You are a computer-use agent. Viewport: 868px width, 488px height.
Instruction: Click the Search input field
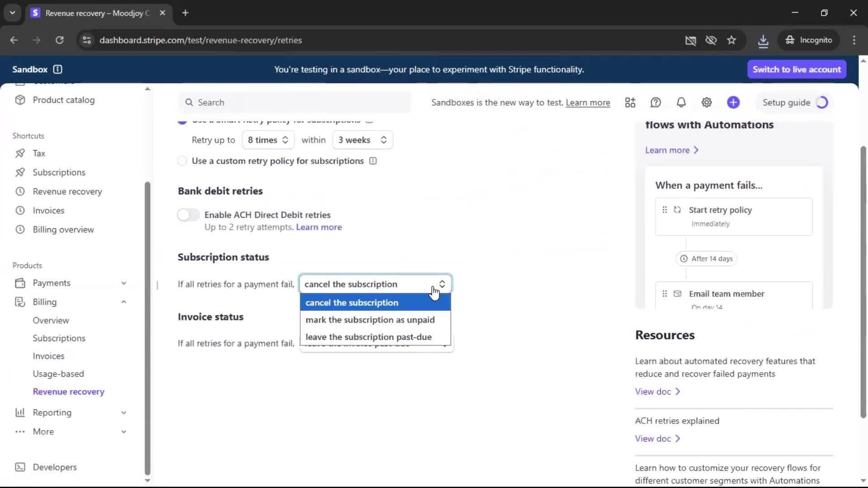click(x=298, y=103)
